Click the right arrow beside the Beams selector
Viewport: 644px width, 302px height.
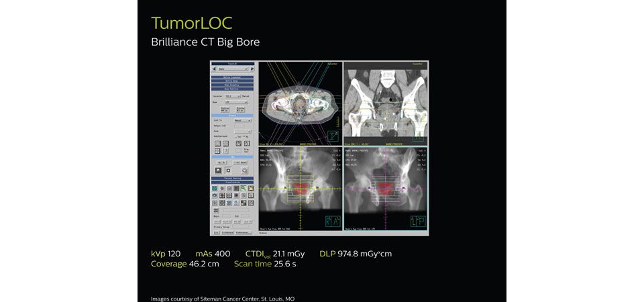pyautogui.click(x=252, y=68)
